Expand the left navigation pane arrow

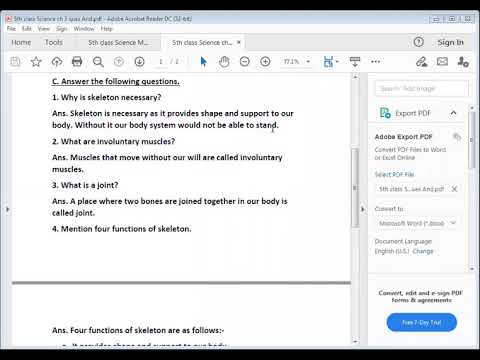tap(8, 210)
